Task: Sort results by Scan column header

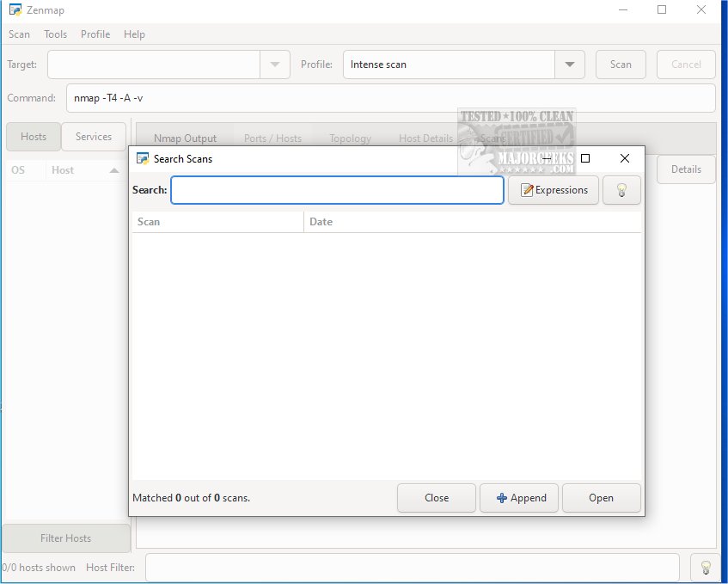Action: [x=217, y=222]
